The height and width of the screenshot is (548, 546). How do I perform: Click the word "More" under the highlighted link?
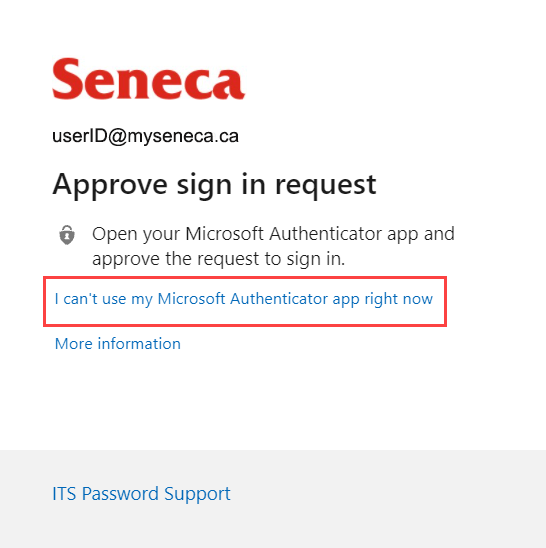pos(74,344)
